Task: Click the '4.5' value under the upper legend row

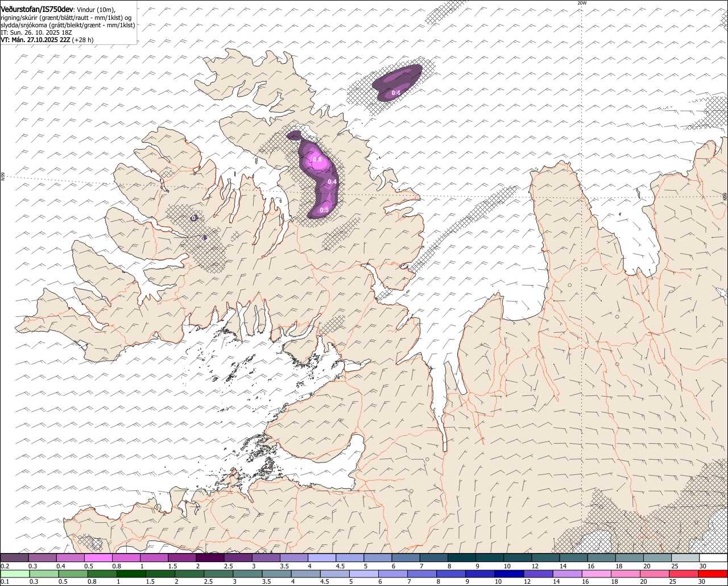Action: pos(340,566)
